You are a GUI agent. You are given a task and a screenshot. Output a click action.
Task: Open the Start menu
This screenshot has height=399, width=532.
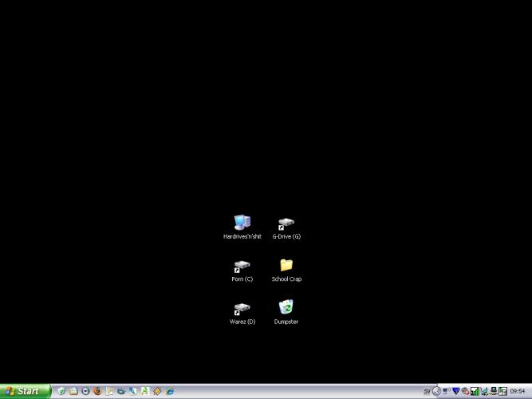pos(25,391)
